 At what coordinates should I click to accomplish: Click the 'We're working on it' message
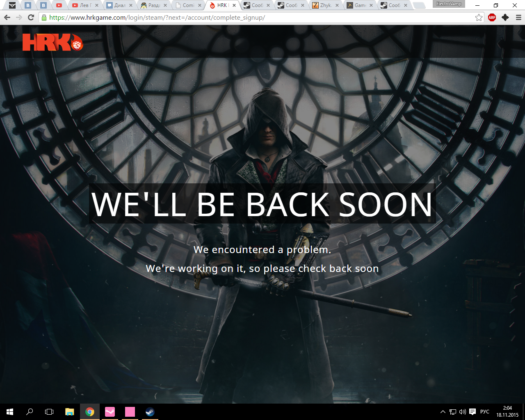[x=262, y=269]
